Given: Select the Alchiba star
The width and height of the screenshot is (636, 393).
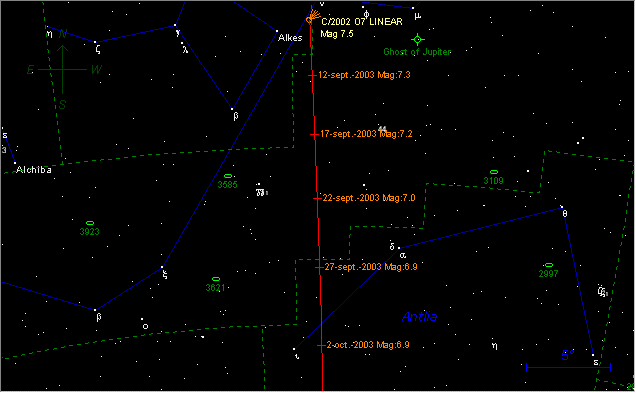Looking at the screenshot, I should (15, 163).
